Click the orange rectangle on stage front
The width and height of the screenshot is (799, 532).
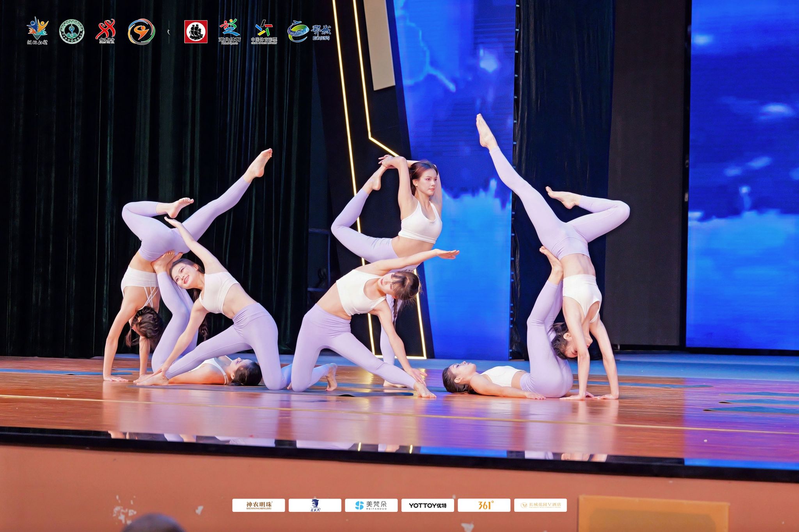[653, 514]
